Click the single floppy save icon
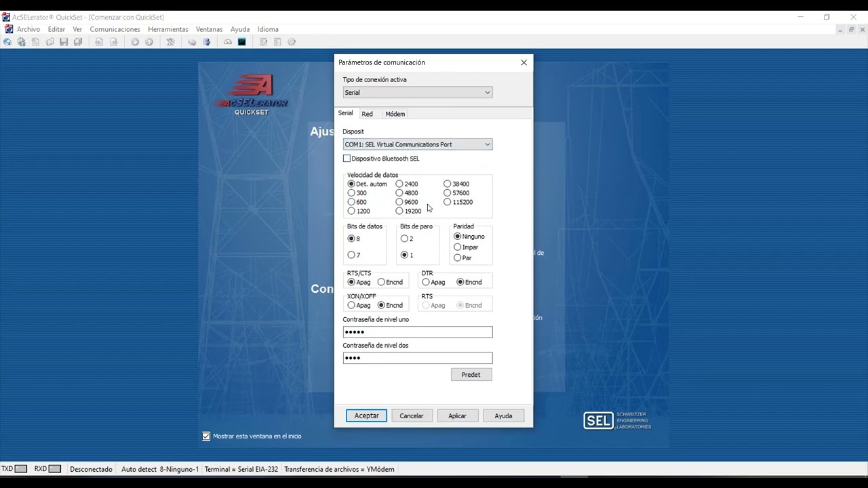This screenshot has width=868, height=488. pos(64,42)
